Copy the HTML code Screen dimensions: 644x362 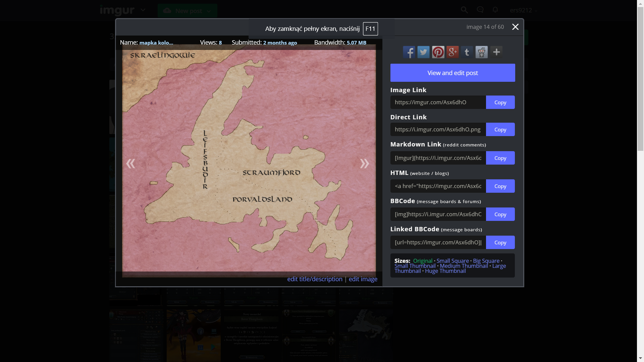[x=500, y=186]
